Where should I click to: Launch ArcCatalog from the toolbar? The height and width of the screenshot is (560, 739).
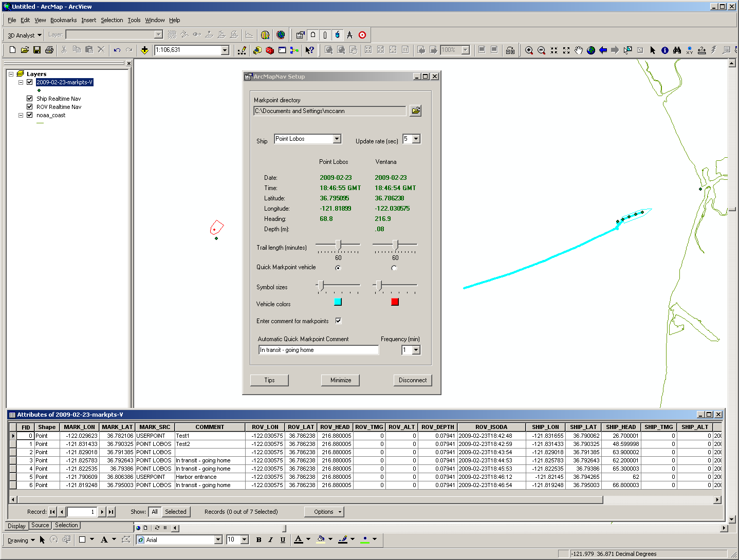tap(257, 50)
